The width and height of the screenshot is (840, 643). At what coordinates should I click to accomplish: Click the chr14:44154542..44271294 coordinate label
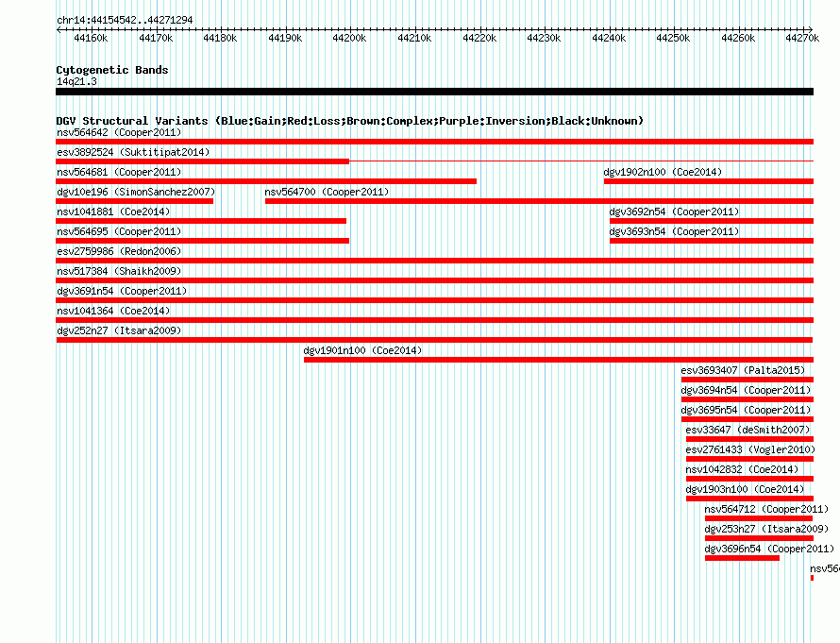point(125,20)
